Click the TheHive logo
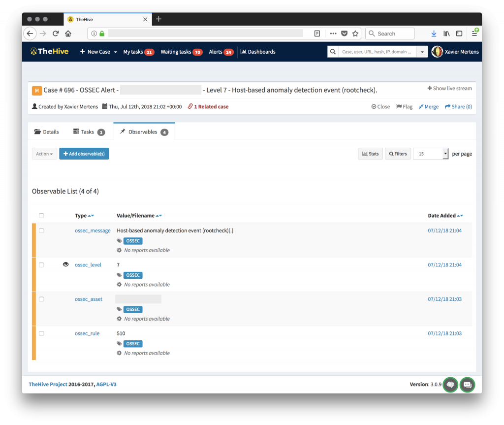 (49, 52)
